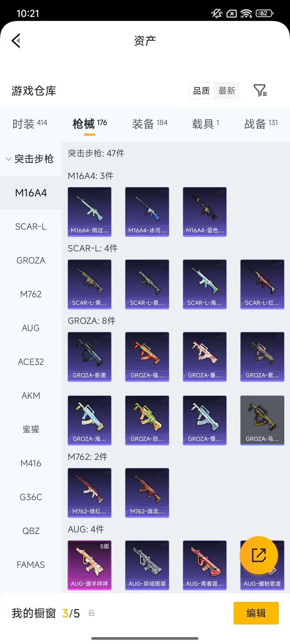This screenshot has height=644, width=290.
Task: Switch to the 时装 tab
Action: tap(30, 123)
